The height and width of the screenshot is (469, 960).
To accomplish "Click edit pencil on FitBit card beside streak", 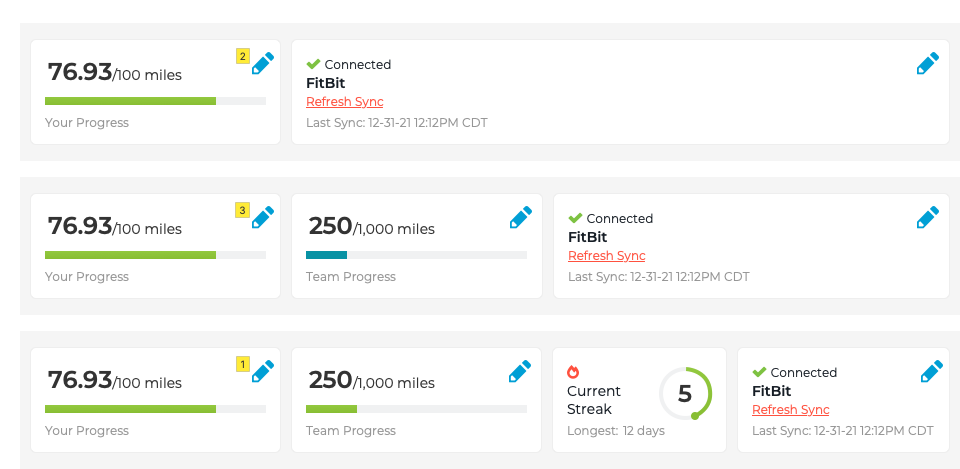I will [x=931, y=372].
